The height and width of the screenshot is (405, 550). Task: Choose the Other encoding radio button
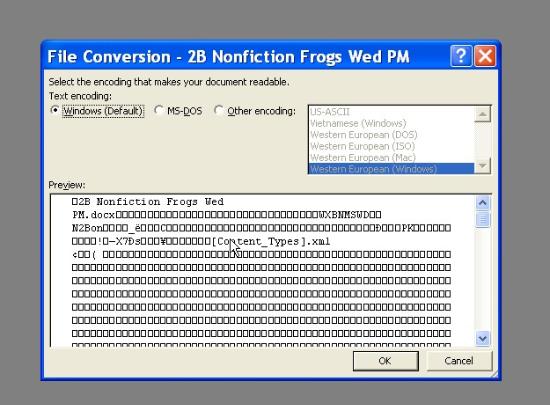point(255,111)
